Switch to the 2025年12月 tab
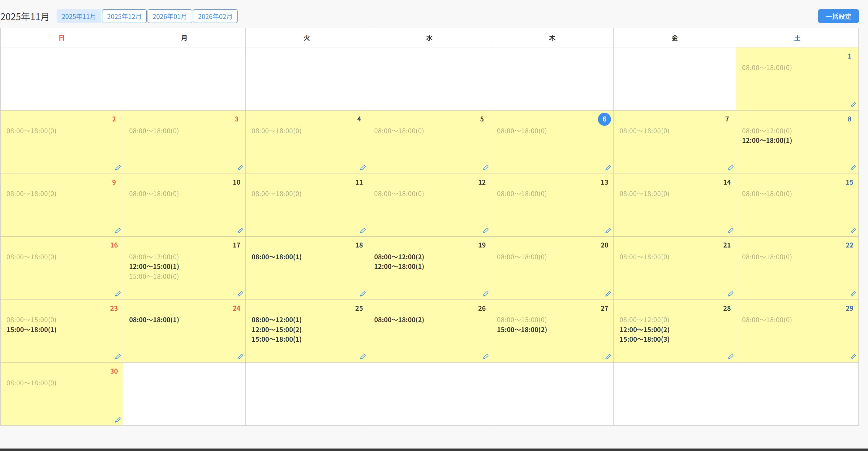 coord(124,16)
